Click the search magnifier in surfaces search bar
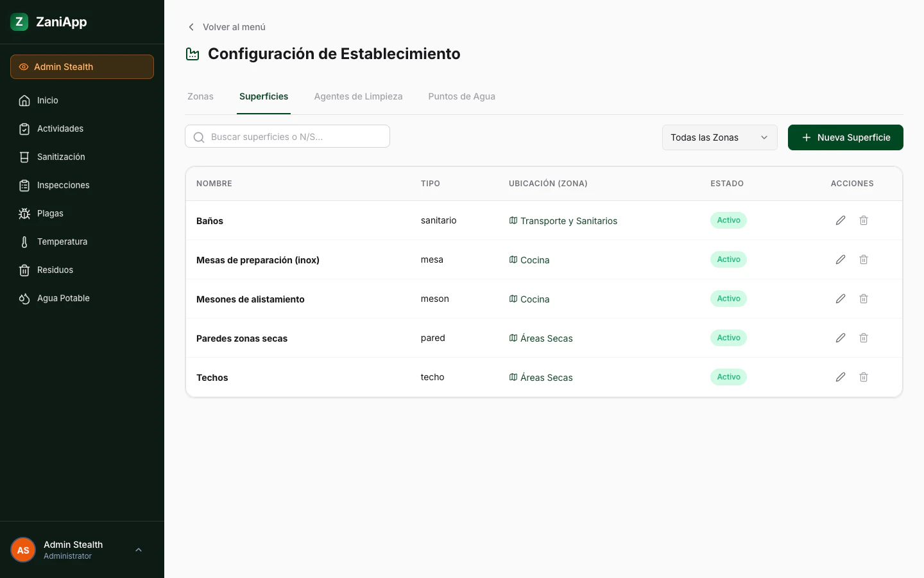Viewport: 924px width, 578px height. 199,137
